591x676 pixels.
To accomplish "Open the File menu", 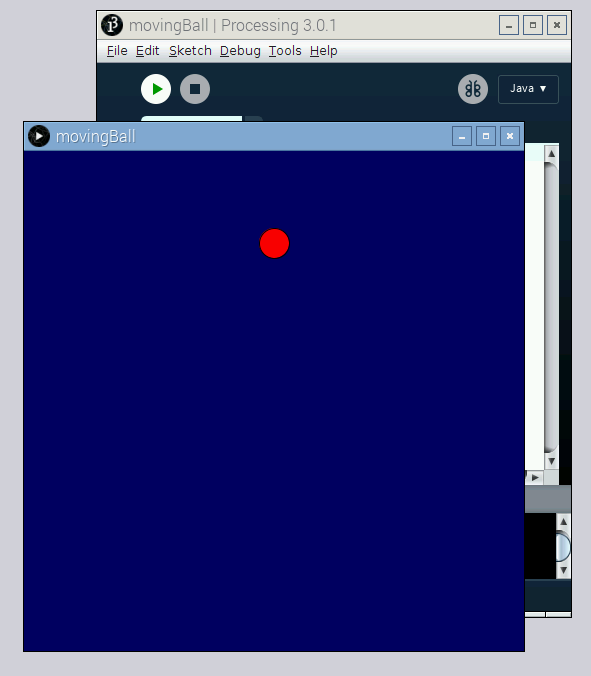I will point(117,51).
